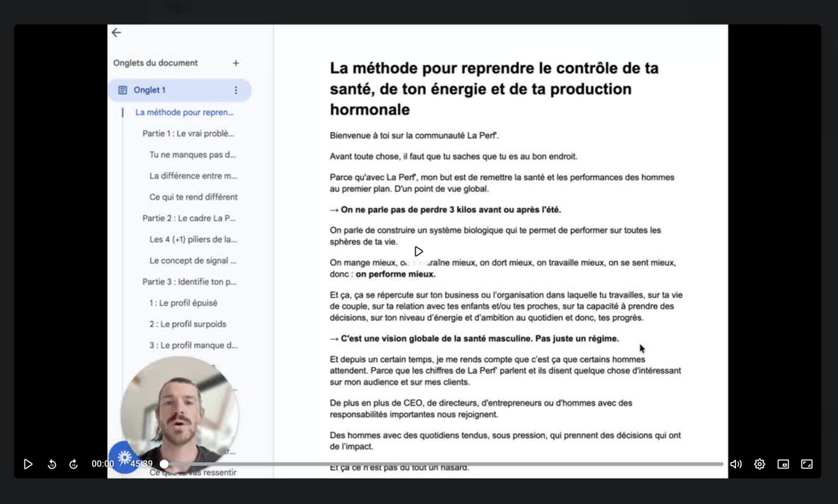Jump to 'Partie 1 : Le vrai problè...'
This screenshot has width=838, height=504.
(189, 133)
